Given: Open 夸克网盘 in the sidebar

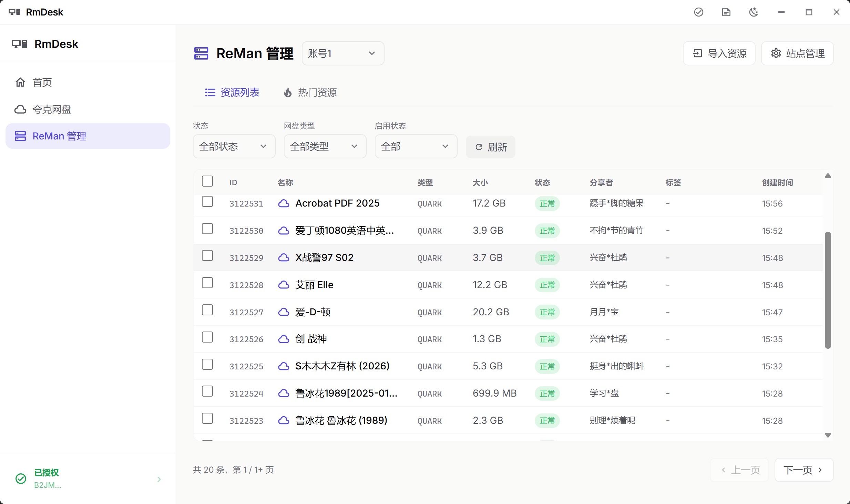Looking at the screenshot, I should (x=88, y=109).
